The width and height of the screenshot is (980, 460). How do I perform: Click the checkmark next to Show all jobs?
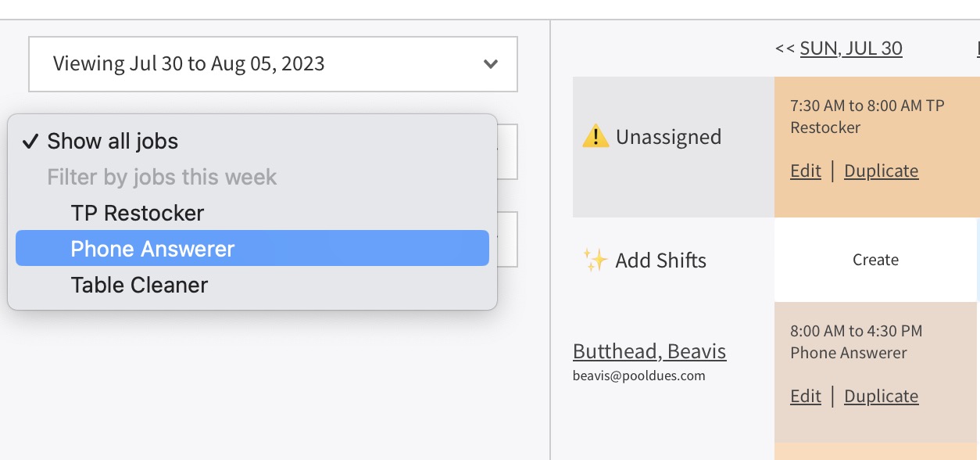(x=30, y=142)
